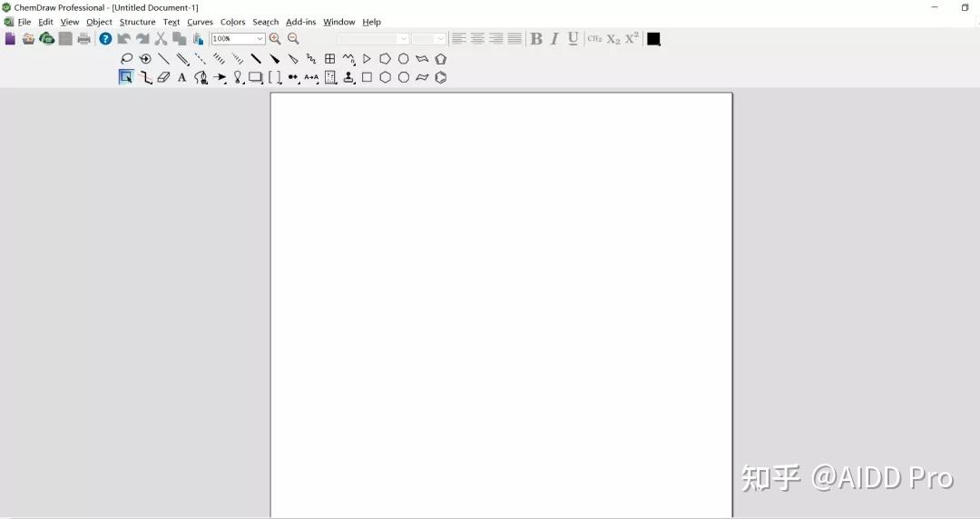Click the Cut scissors icon
Screen dimensions: 980x519
click(x=161, y=39)
